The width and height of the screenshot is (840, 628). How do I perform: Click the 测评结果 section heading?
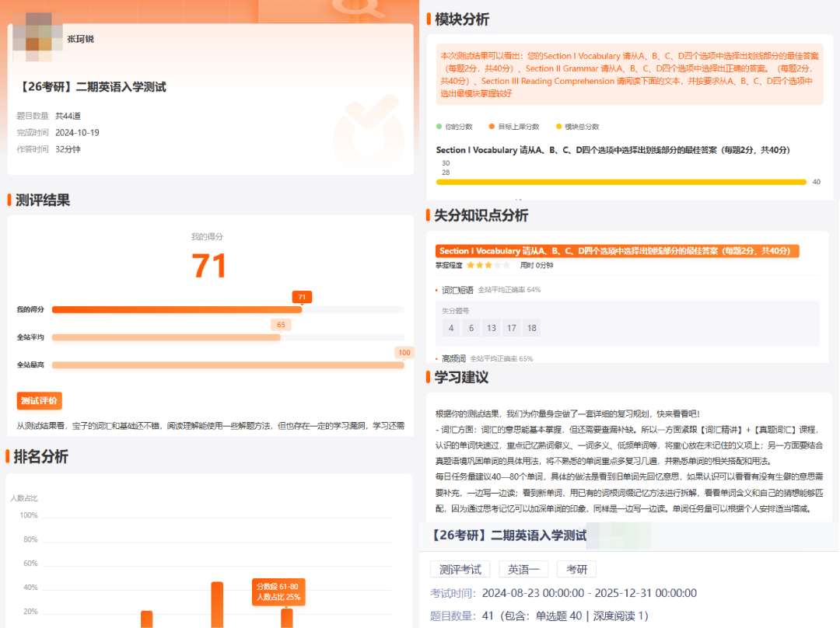pyautogui.click(x=43, y=201)
